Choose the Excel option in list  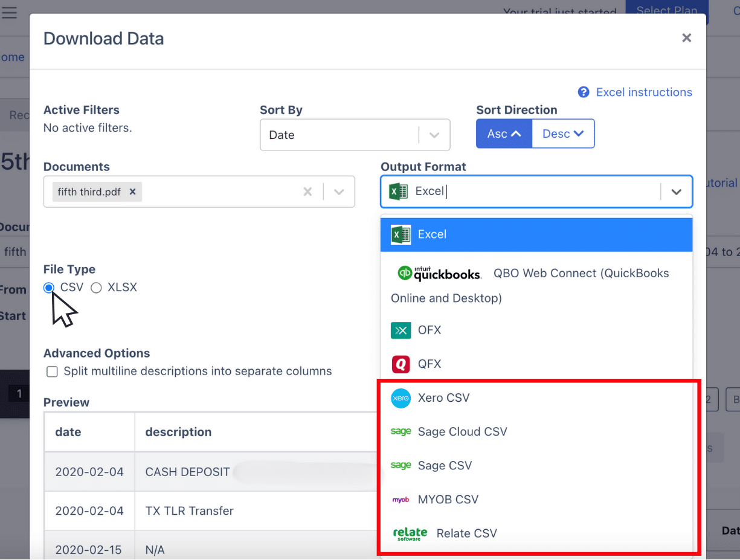tap(536, 234)
